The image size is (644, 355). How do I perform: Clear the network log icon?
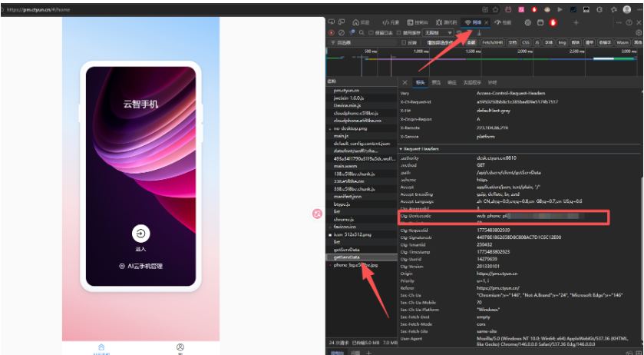point(342,32)
